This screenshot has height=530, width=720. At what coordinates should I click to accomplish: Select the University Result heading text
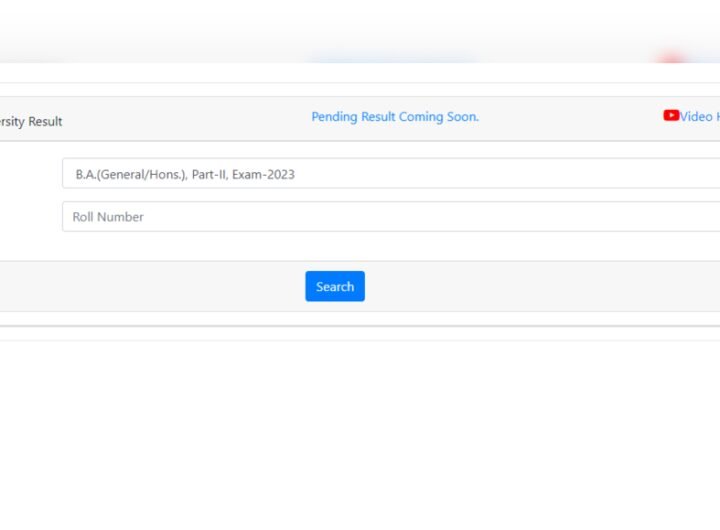click(x=31, y=122)
